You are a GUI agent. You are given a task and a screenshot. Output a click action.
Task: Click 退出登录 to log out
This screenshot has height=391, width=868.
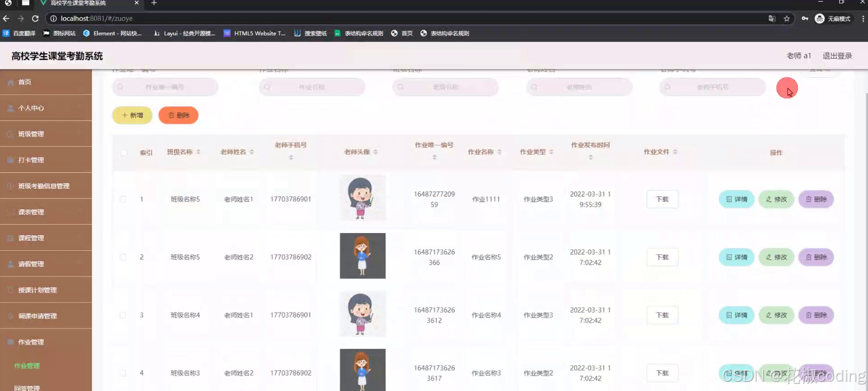(837, 56)
